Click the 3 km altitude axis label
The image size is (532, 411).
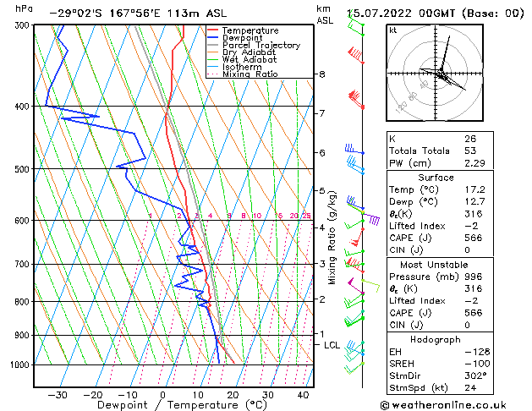point(322,264)
